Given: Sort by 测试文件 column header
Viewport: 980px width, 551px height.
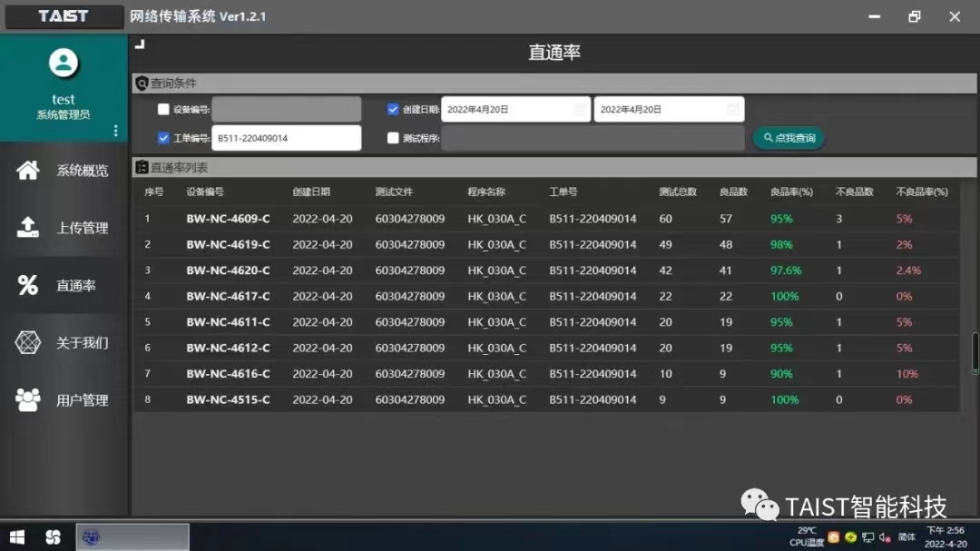Looking at the screenshot, I should (x=394, y=192).
